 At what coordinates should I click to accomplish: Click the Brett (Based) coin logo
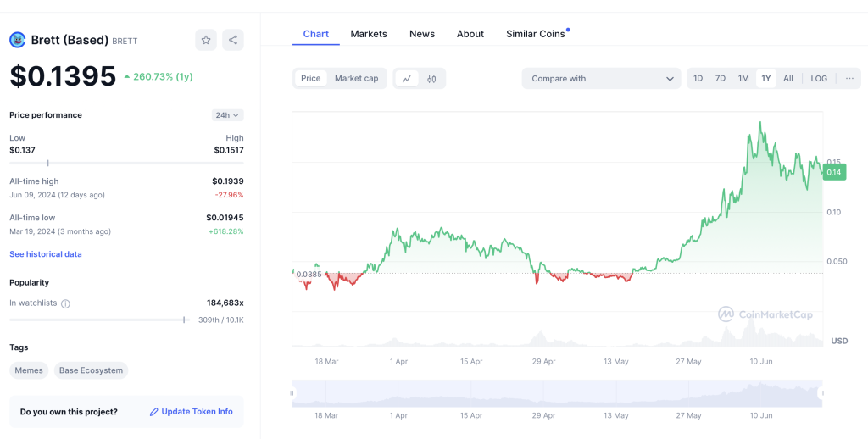pos(19,40)
